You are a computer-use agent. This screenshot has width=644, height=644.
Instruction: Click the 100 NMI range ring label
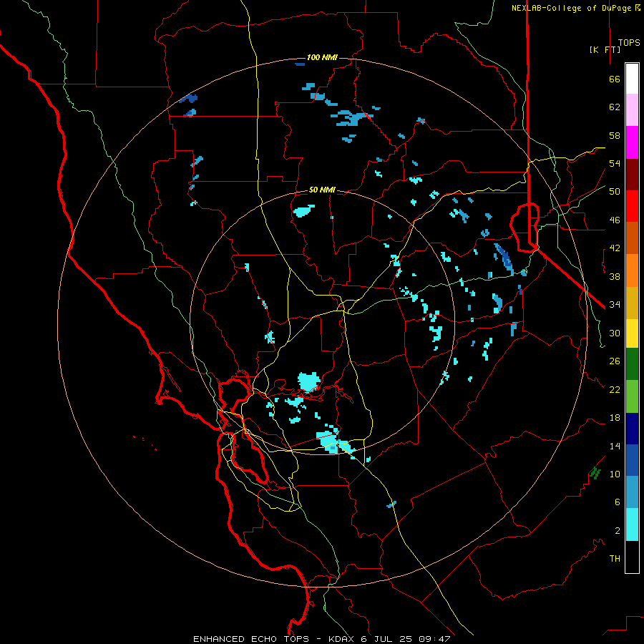322,57
